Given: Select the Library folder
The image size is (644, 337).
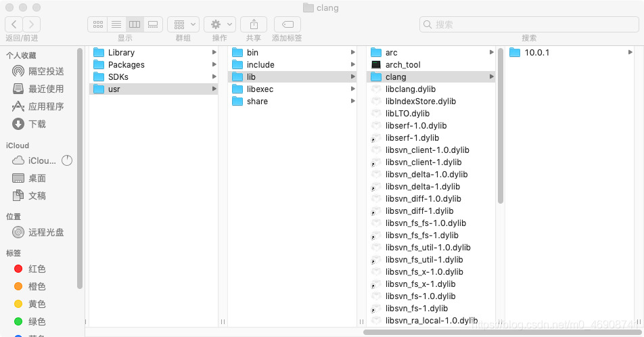Looking at the screenshot, I should (x=154, y=53).
